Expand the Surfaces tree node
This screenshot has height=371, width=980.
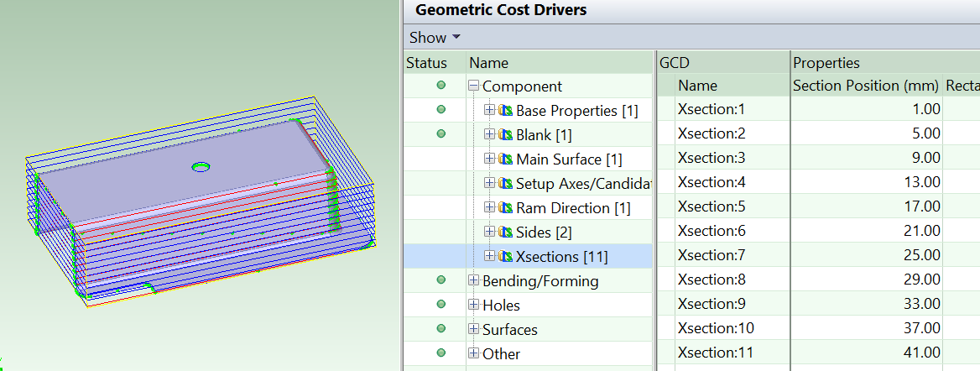pos(474,330)
